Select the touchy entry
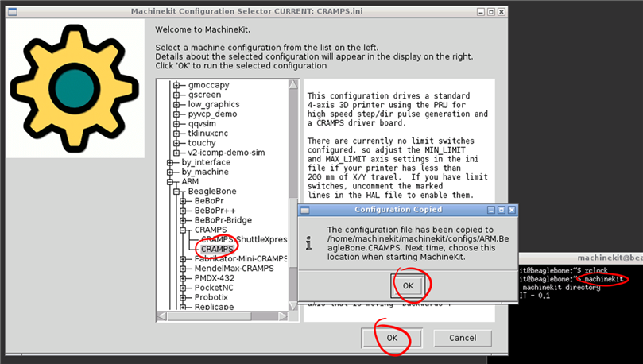Image resolution: width=643 pixels, height=364 pixels. click(x=201, y=142)
